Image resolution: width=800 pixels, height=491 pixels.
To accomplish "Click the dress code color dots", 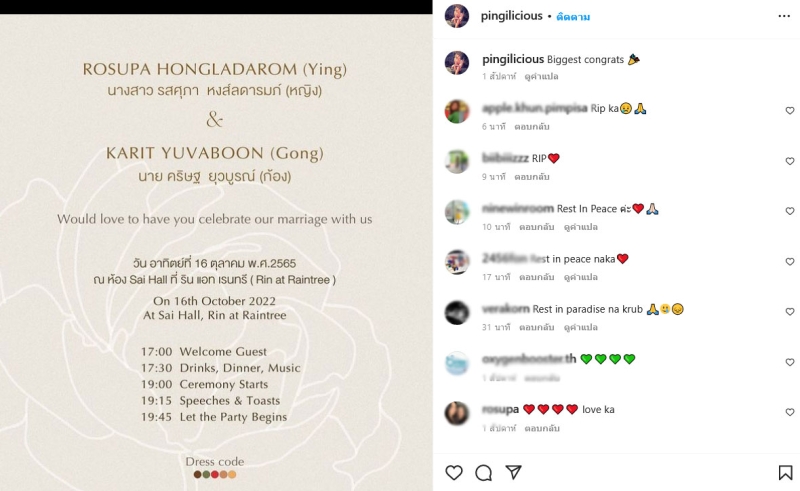I will [215, 475].
